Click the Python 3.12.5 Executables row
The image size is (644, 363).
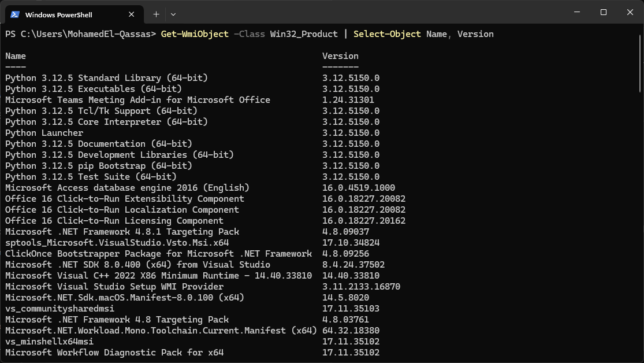tap(93, 89)
